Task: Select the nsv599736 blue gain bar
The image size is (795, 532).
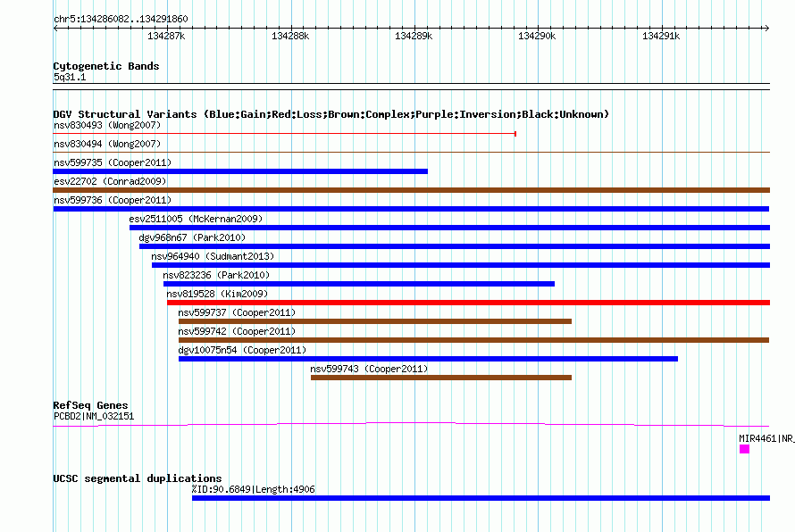Action: tap(411, 209)
